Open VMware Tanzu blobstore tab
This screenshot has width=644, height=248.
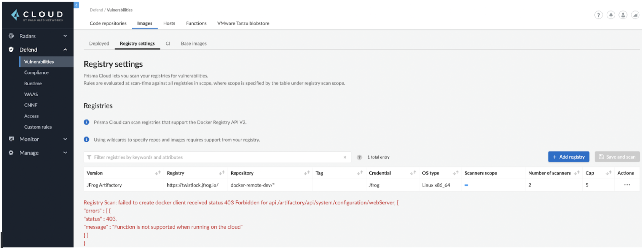tap(243, 23)
